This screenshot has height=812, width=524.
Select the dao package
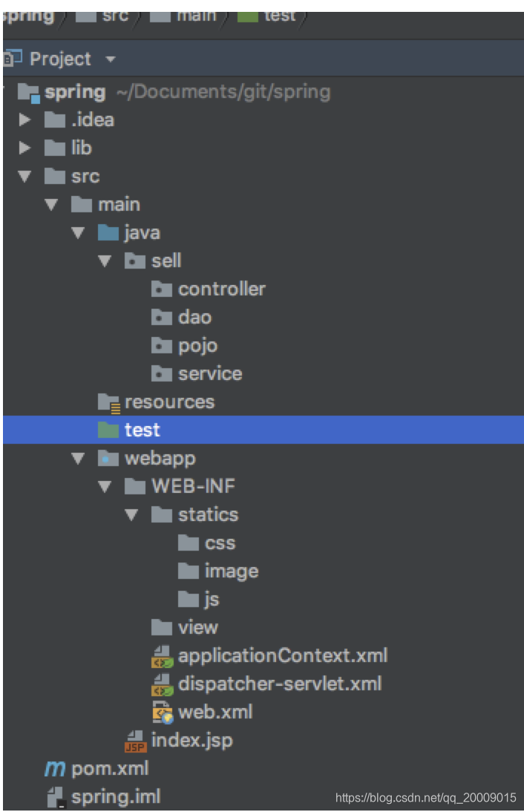[195, 317]
